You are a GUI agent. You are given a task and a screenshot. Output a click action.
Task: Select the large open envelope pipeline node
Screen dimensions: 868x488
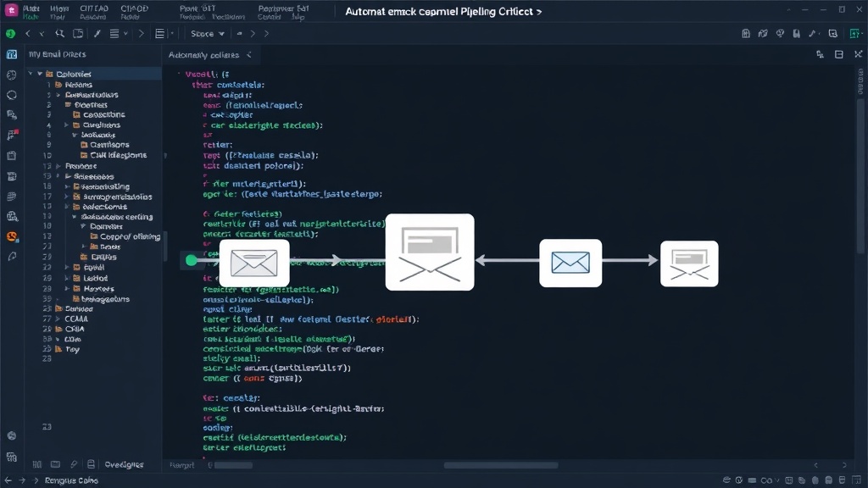click(430, 252)
